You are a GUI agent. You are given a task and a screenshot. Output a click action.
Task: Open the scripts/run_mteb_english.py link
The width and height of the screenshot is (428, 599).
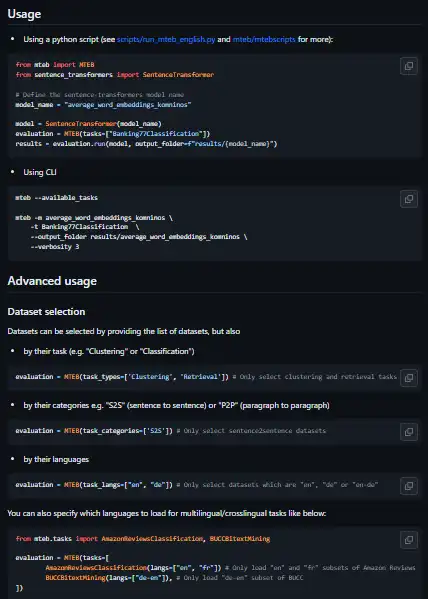[x=166, y=39]
